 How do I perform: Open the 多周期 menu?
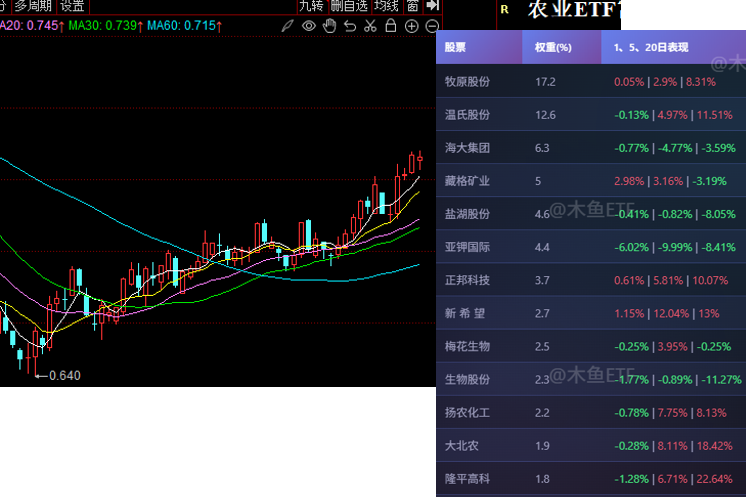[33, 6]
